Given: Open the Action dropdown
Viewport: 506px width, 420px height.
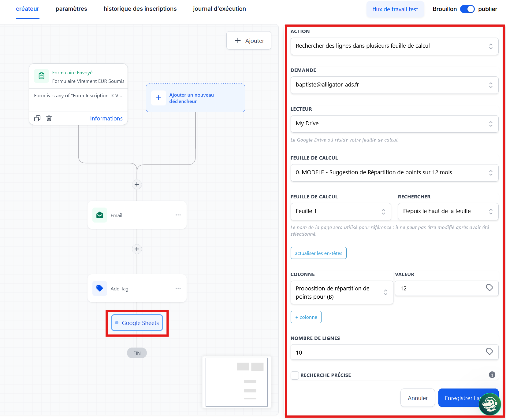Looking at the screenshot, I should pos(394,46).
